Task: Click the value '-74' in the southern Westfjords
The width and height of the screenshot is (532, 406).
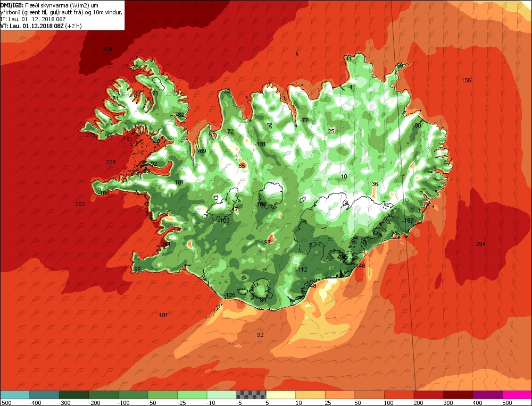Action: coord(109,135)
